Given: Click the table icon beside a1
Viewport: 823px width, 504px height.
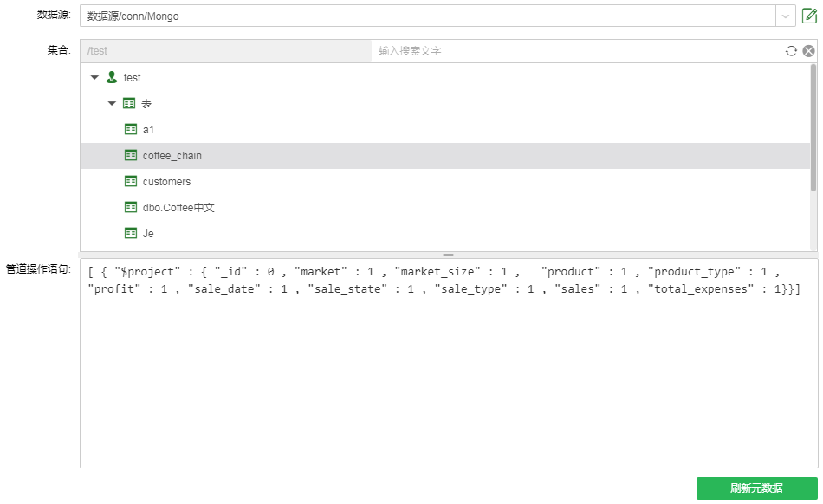Looking at the screenshot, I should point(131,129).
